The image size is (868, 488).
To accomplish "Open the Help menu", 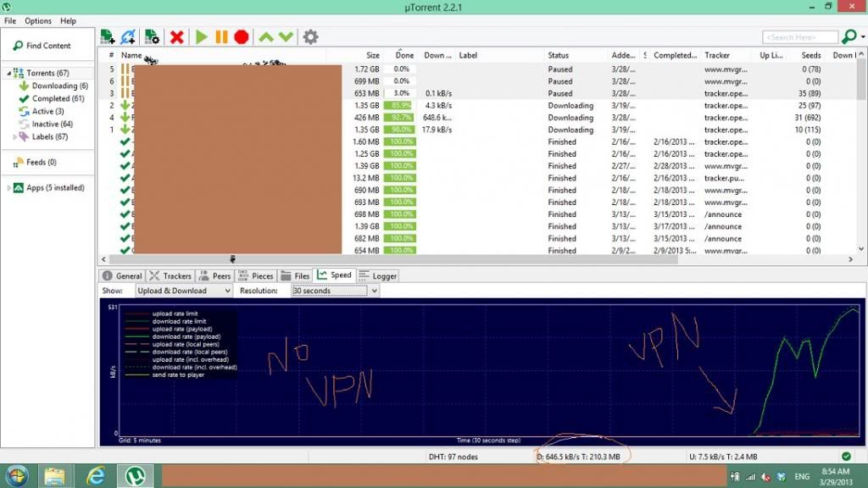I will point(68,21).
